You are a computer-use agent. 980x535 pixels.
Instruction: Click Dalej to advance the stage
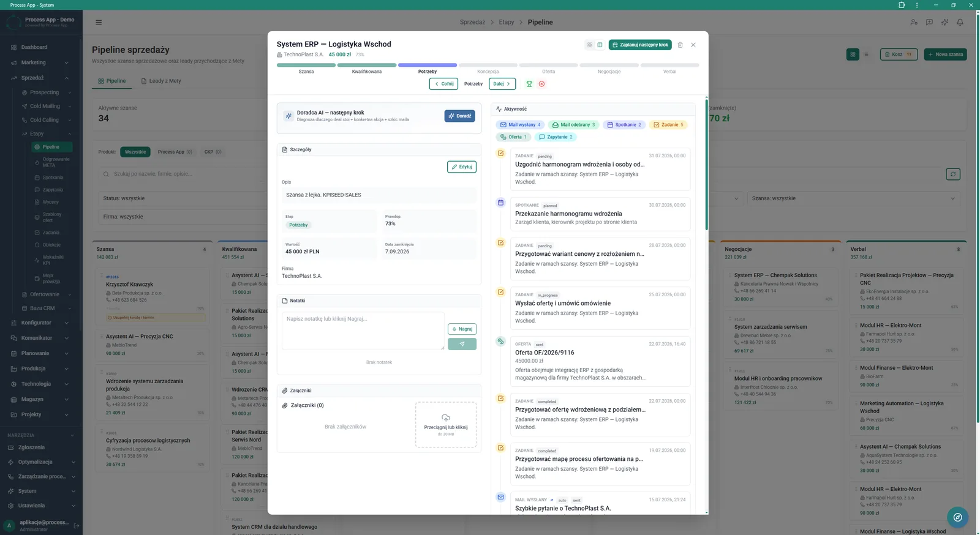click(x=502, y=84)
